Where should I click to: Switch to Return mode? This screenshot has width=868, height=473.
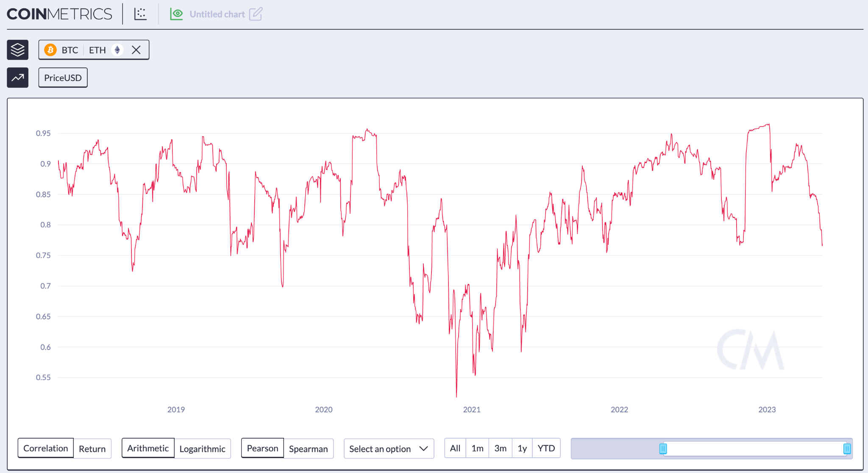click(x=92, y=449)
